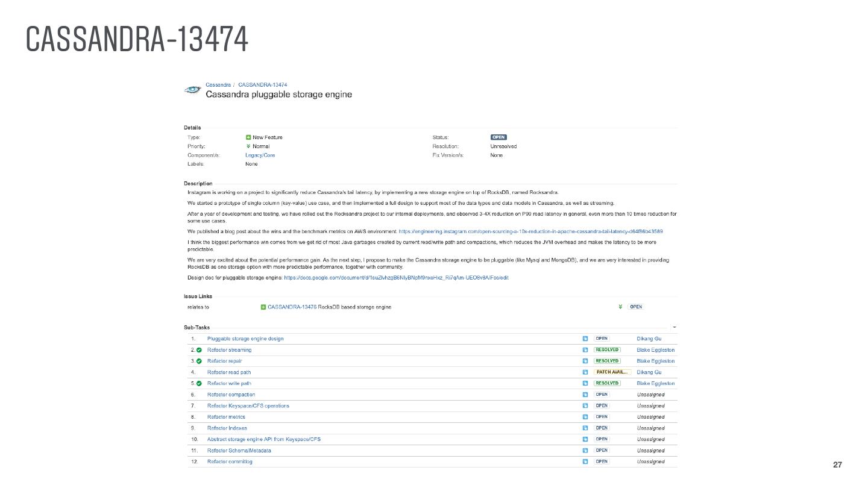
Task: Open the engineering.instagram.com blog post link
Action: point(530,231)
